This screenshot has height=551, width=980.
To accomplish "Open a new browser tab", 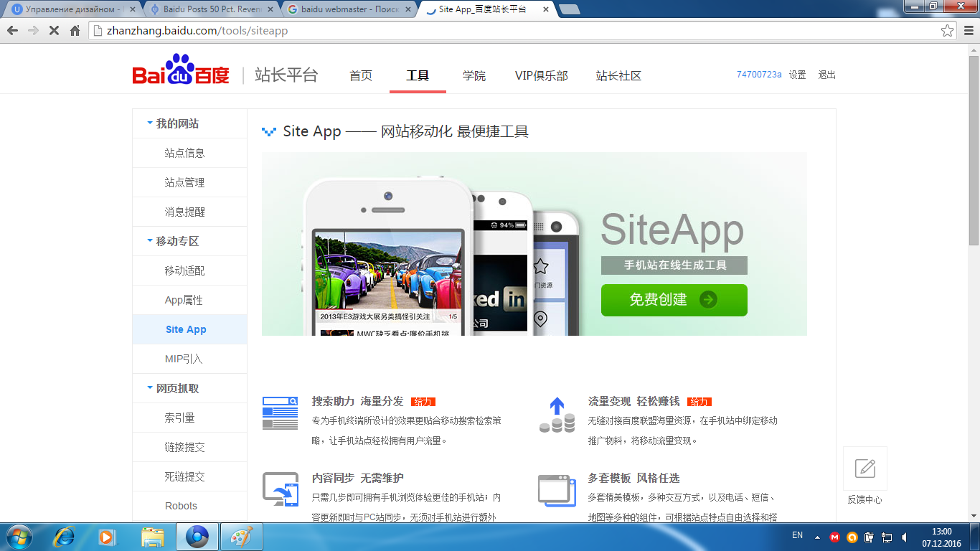I will [x=570, y=9].
